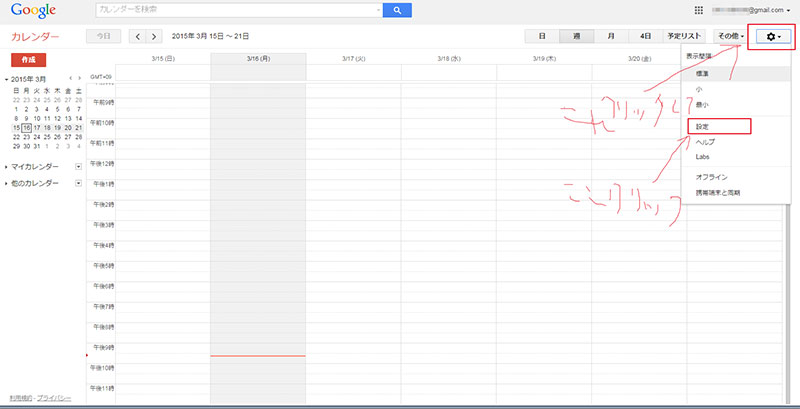Select day 14 in mini calendar
800x409 pixels.
pos(79,118)
